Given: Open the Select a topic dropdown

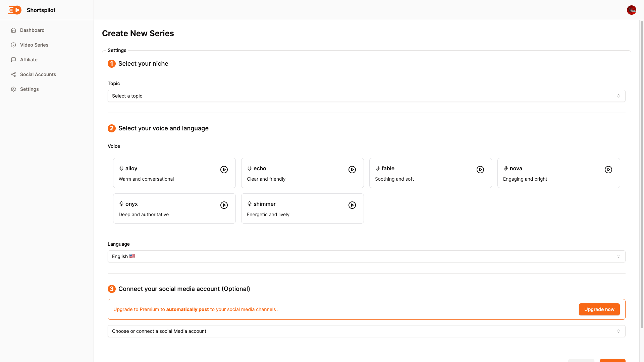Looking at the screenshot, I should [x=366, y=96].
